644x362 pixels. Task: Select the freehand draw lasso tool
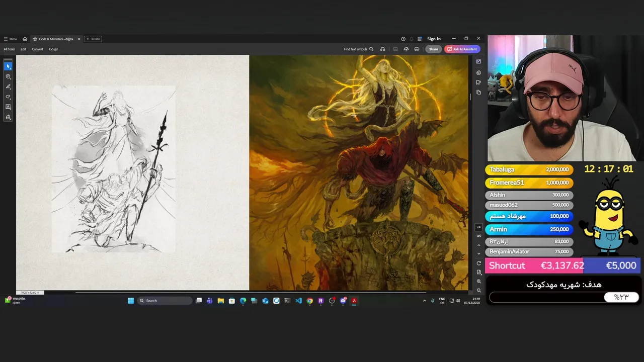[x=8, y=97]
